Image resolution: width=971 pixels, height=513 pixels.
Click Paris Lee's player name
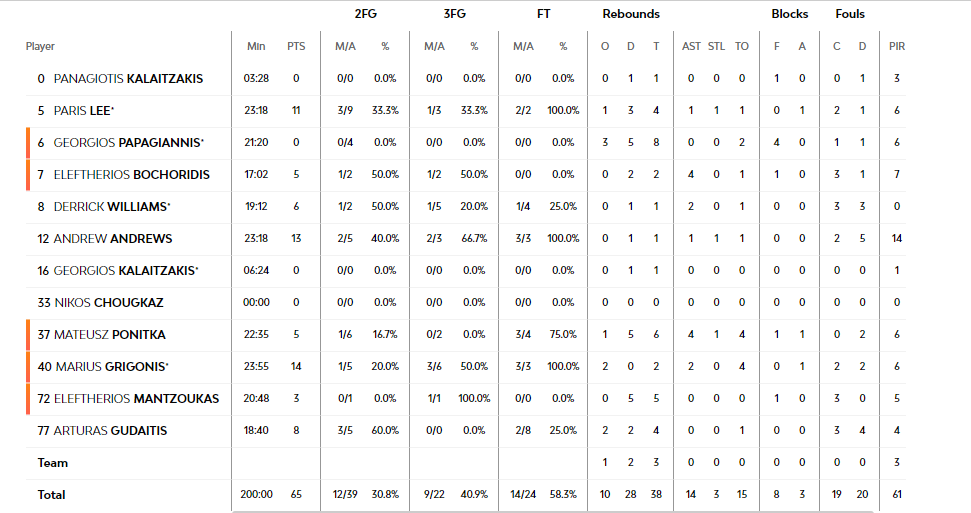pyautogui.click(x=83, y=110)
